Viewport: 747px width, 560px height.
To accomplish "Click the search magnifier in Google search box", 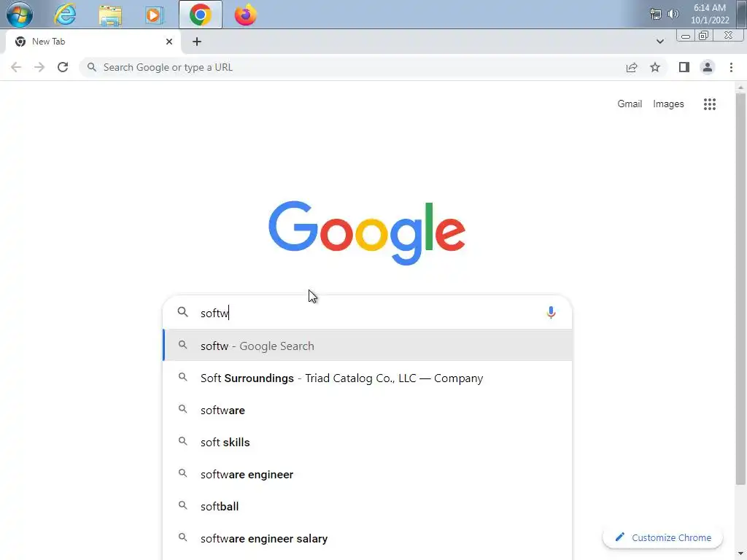I will (x=183, y=312).
